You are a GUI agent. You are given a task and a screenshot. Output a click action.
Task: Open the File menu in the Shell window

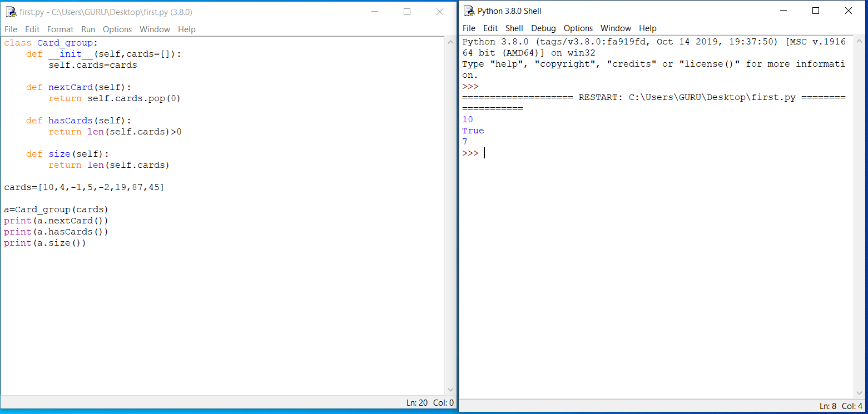(469, 28)
